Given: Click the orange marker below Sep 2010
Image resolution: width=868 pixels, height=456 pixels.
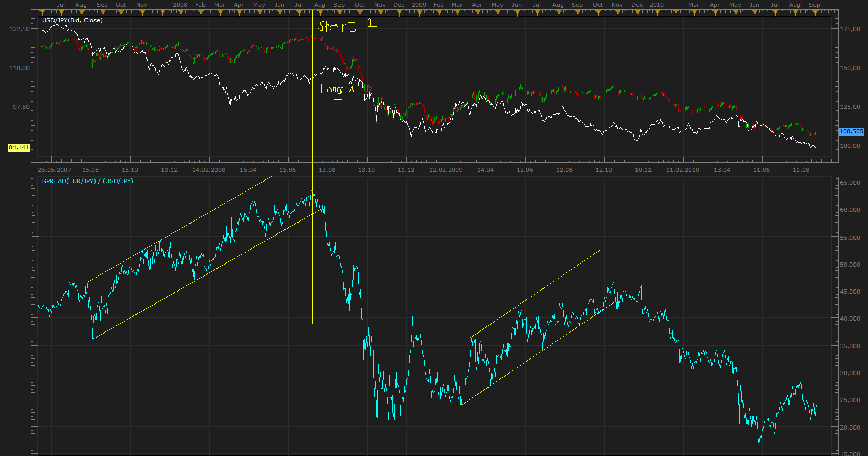Looking at the screenshot, I should coord(815,11).
